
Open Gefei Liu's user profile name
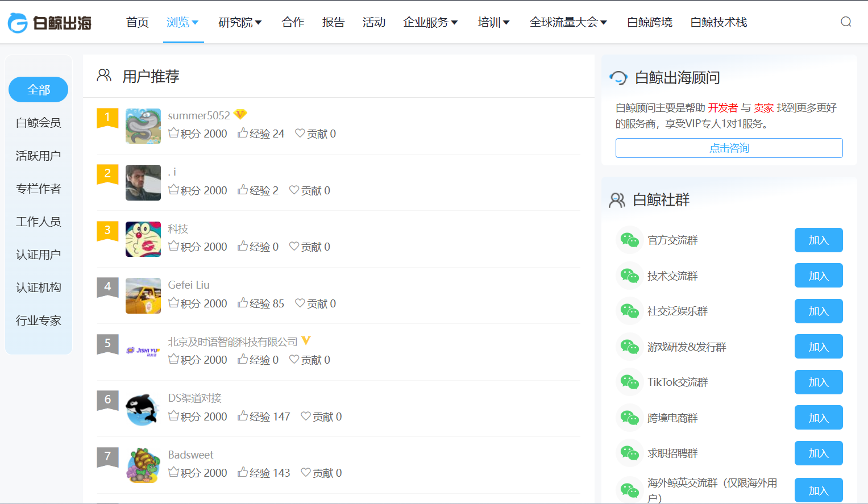(189, 285)
